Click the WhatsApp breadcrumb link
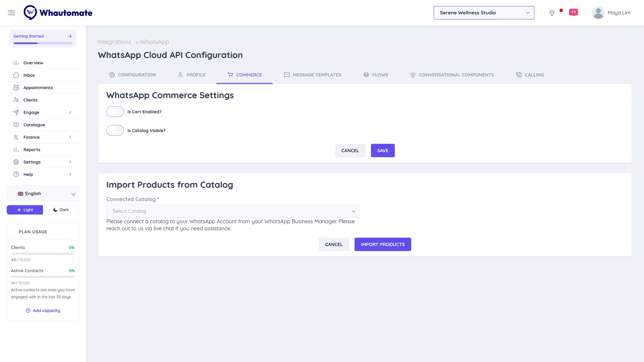644x362 pixels. pyautogui.click(x=155, y=42)
